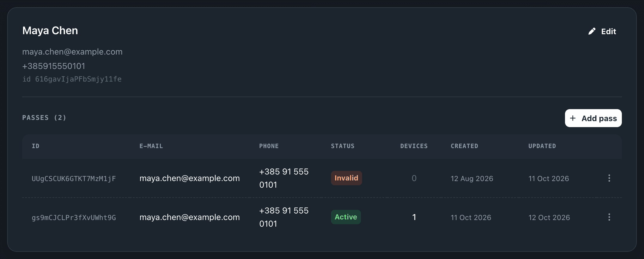Click the PHONE column header

(269, 146)
